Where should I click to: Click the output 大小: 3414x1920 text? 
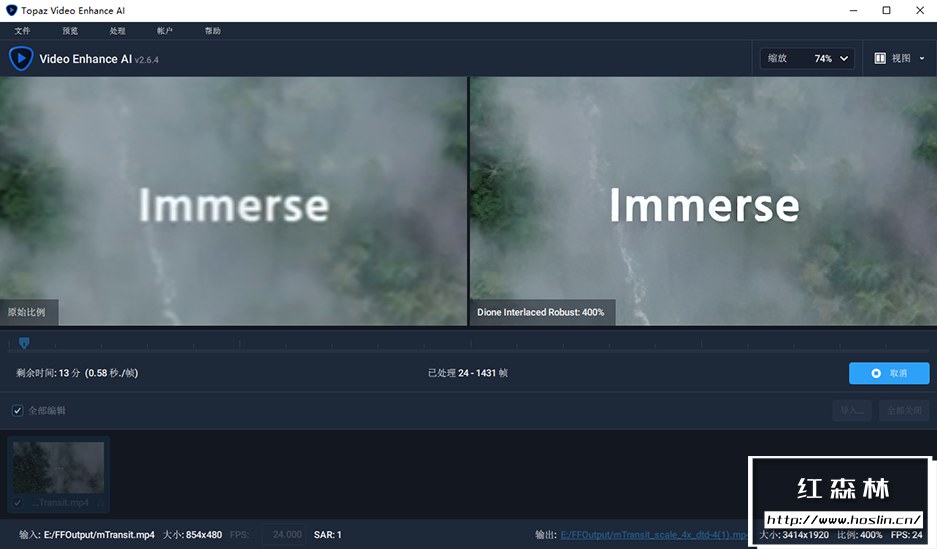pyautogui.click(x=794, y=535)
